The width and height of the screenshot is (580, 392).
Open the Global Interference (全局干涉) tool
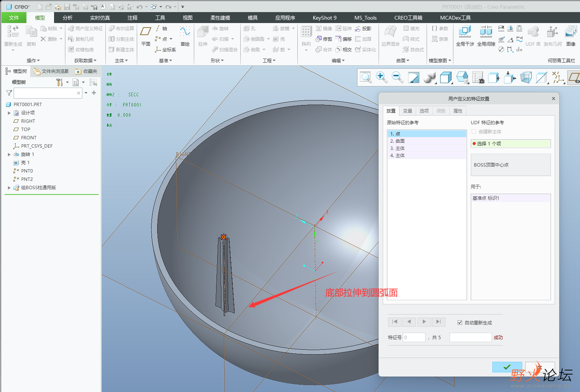465,36
